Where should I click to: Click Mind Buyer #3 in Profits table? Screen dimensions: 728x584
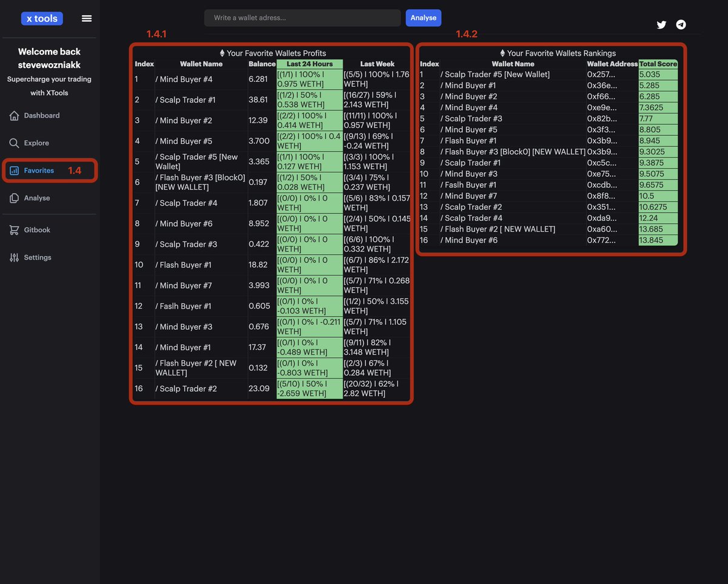pos(184,327)
